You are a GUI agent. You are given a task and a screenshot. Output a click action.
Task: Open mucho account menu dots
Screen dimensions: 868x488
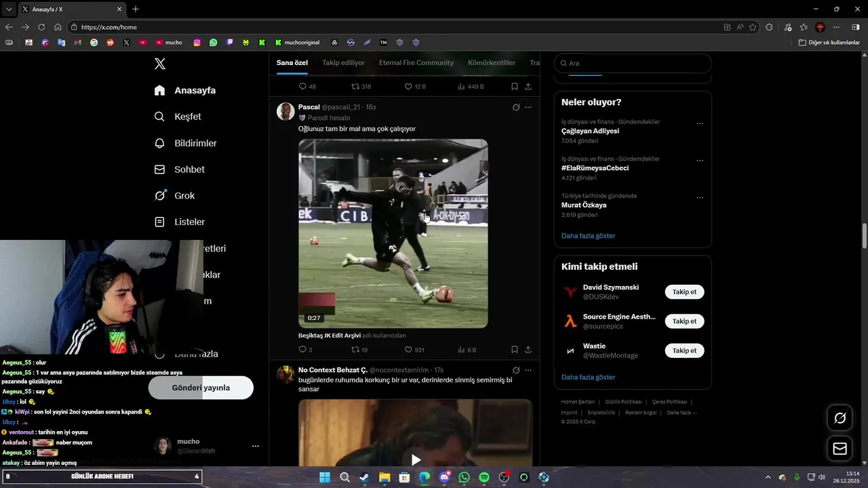tap(256, 446)
